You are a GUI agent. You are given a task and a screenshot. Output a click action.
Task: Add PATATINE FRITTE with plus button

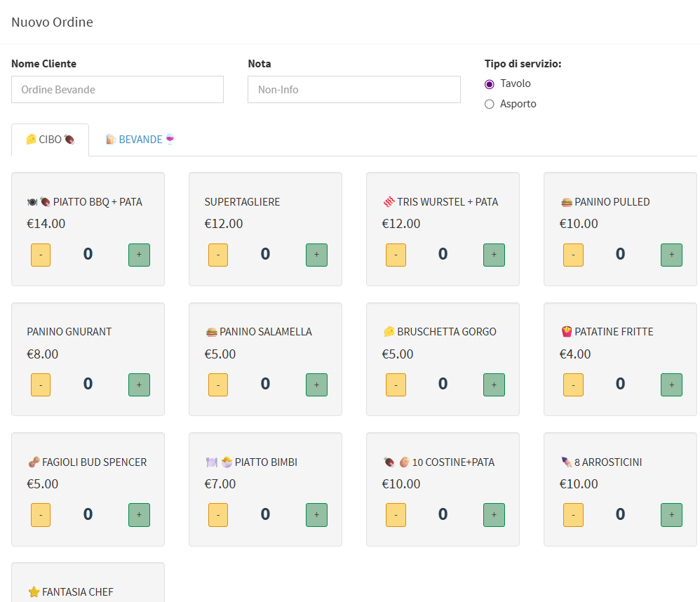tap(671, 384)
